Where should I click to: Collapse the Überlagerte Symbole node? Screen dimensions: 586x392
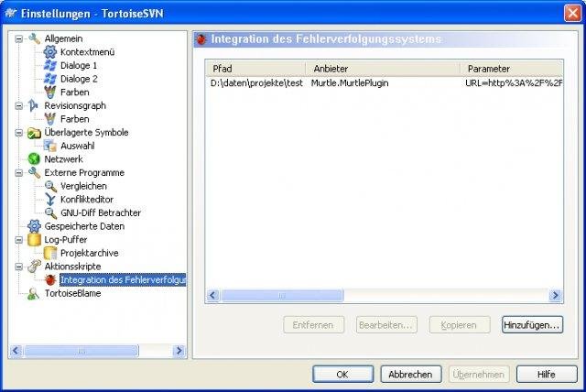click(x=18, y=133)
